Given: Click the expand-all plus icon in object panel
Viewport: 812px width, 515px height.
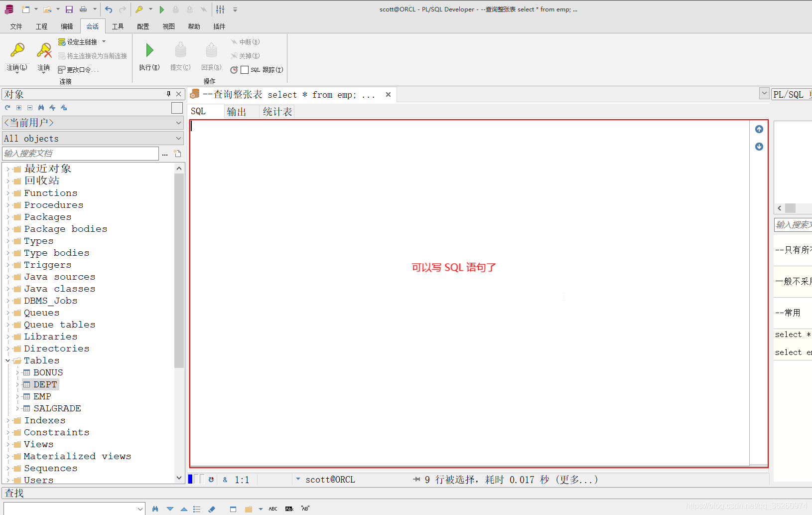Looking at the screenshot, I should click(x=19, y=107).
